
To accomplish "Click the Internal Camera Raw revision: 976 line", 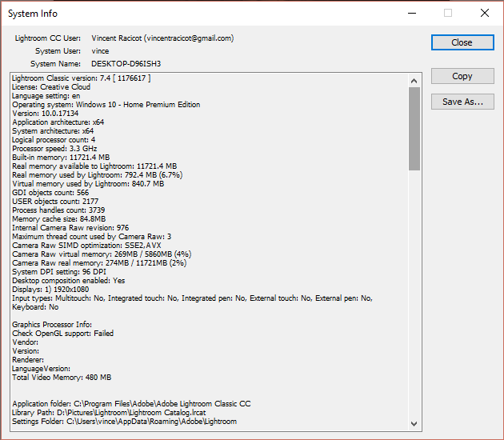I will coord(70,228).
